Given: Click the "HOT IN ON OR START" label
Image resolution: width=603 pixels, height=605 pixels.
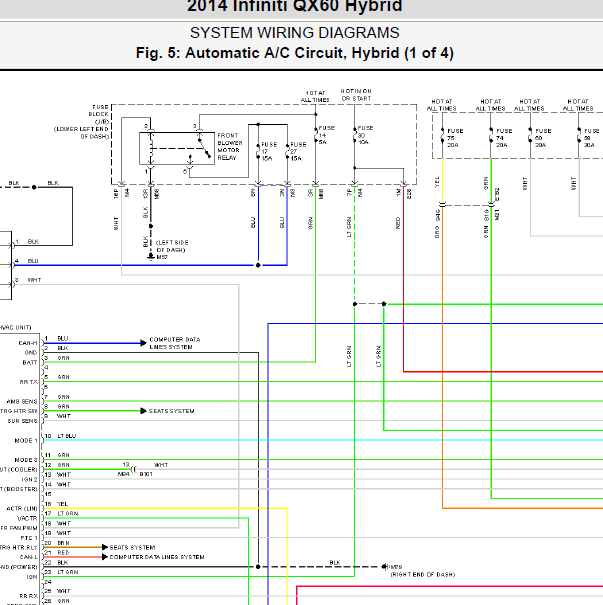Looking at the screenshot, I should [x=356, y=95].
